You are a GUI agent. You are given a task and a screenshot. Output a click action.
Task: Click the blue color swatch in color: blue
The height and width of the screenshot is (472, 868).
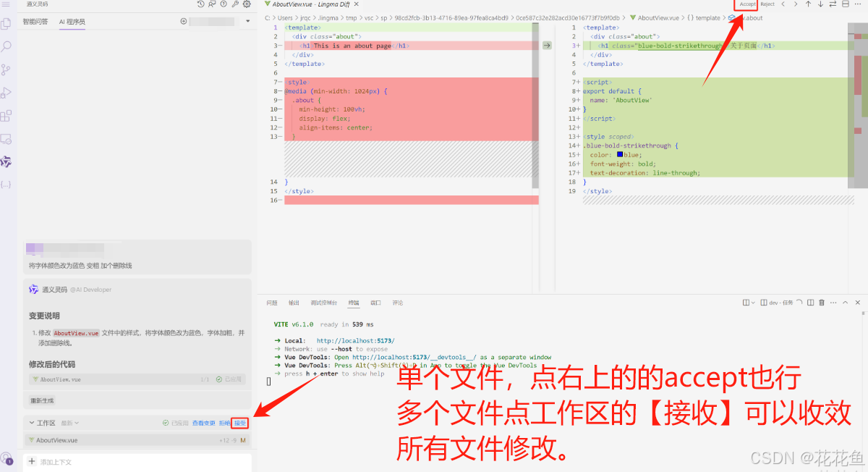tap(620, 154)
